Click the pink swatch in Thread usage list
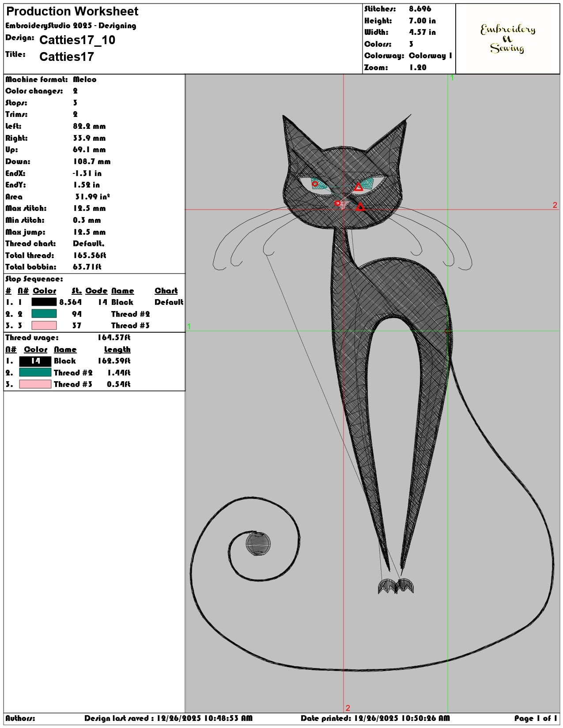Screen dimensions: 563x728 [x=35, y=384]
